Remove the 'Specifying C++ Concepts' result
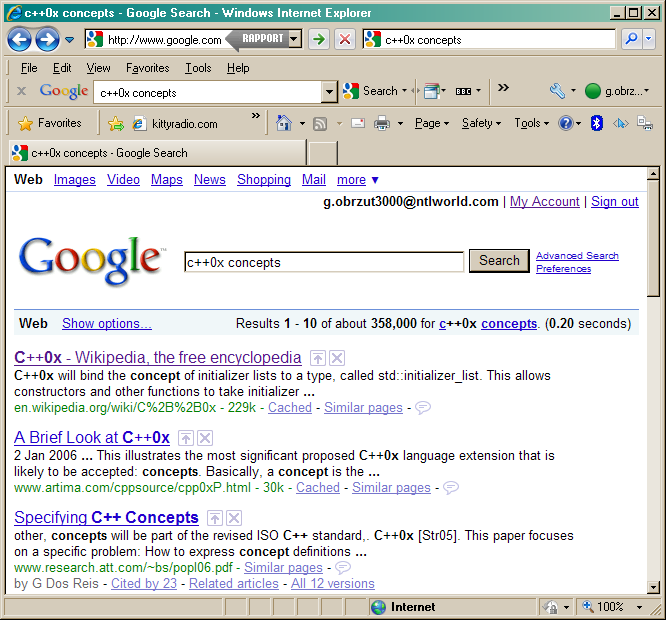666x620 pixels. [x=234, y=518]
